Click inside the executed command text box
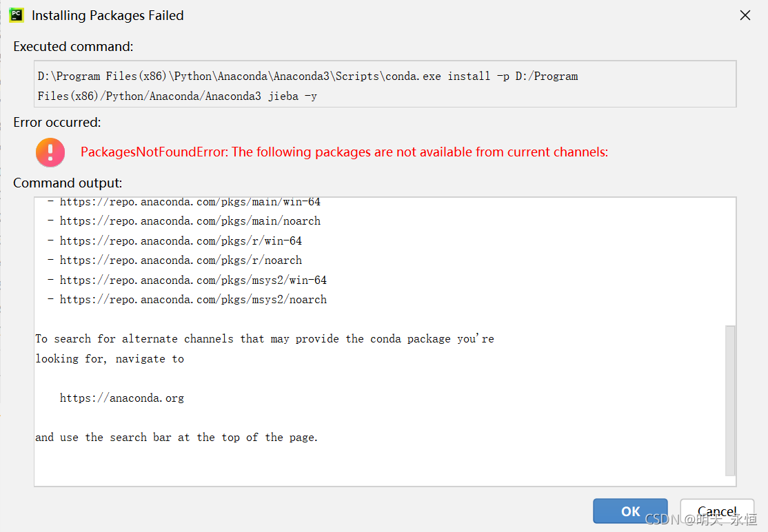 pyautogui.click(x=386, y=85)
